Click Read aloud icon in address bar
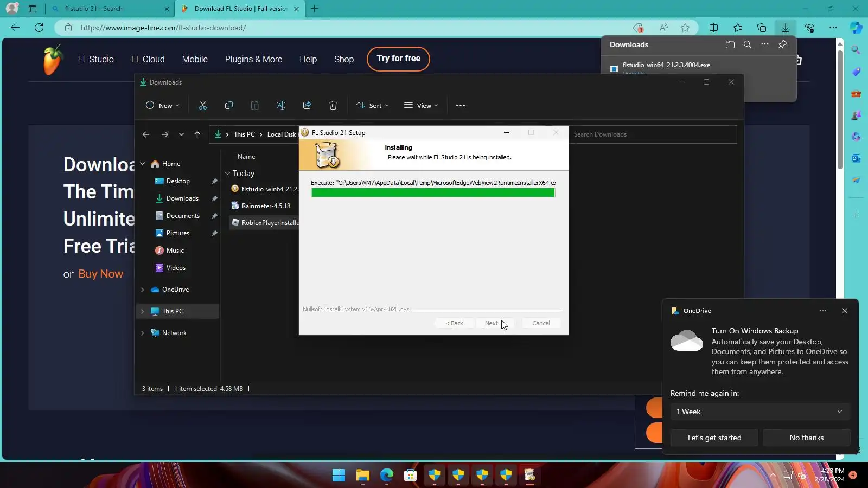Image resolution: width=868 pixels, height=488 pixels. click(x=663, y=28)
